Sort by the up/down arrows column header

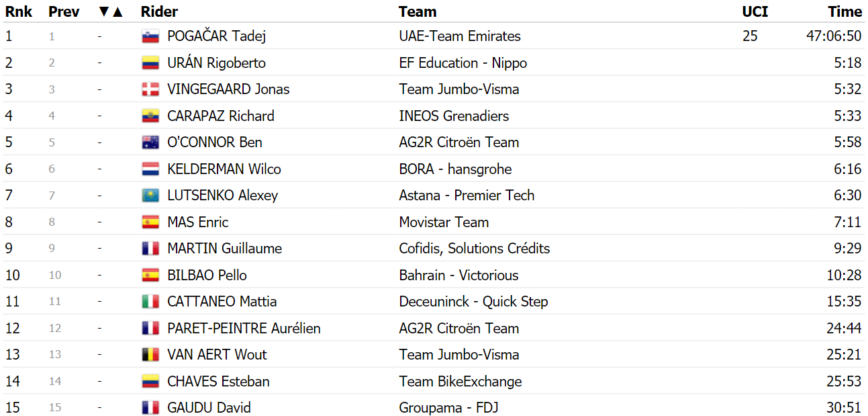[111, 12]
